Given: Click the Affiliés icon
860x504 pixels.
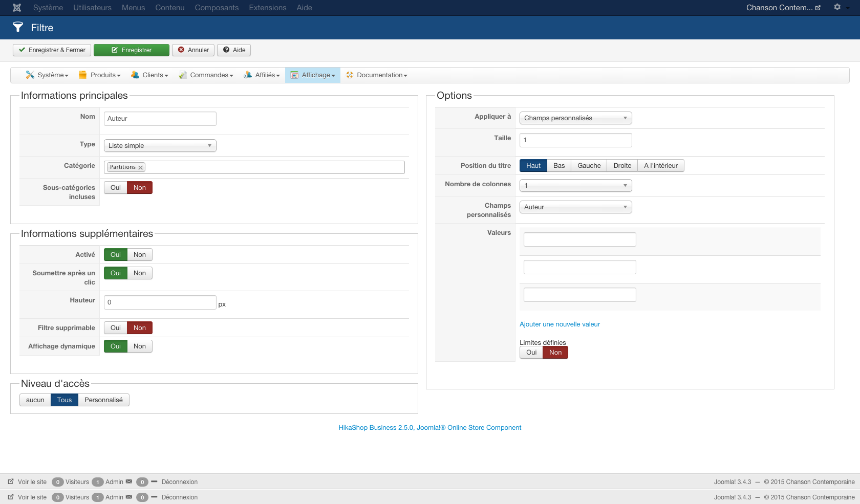Looking at the screenshot, I should coord(248,75).
